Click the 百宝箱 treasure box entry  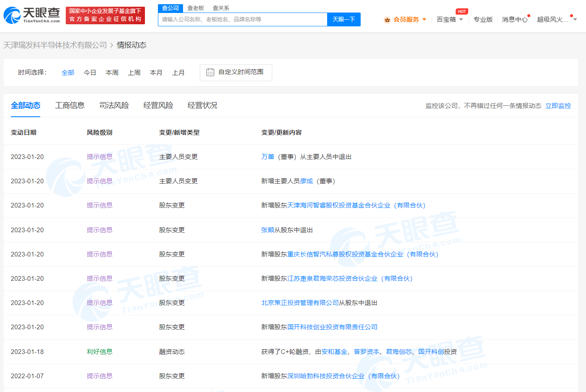(x=446, y=19)
